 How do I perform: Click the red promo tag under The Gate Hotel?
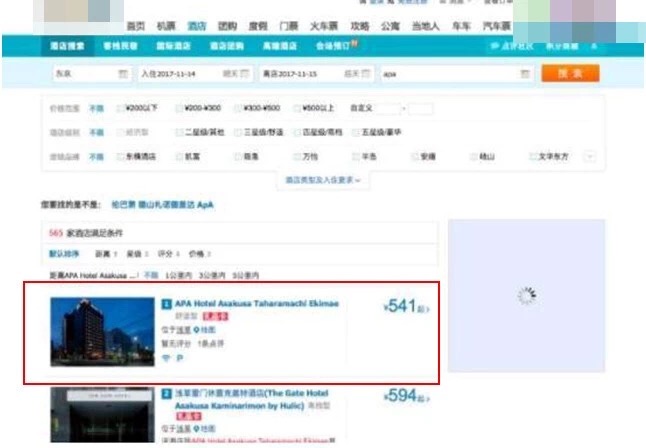(189, 417)
